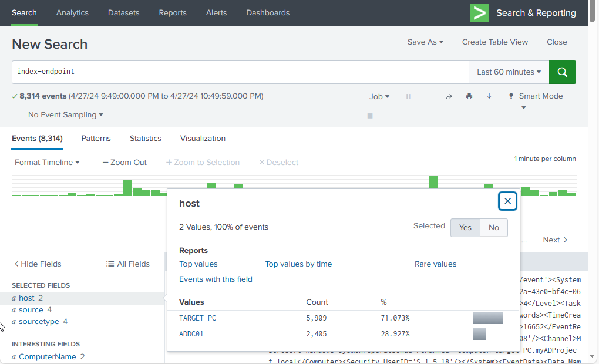Open Format Timeline dropdown
Viewport: 599px width, 364px height.
coord(47,162)
